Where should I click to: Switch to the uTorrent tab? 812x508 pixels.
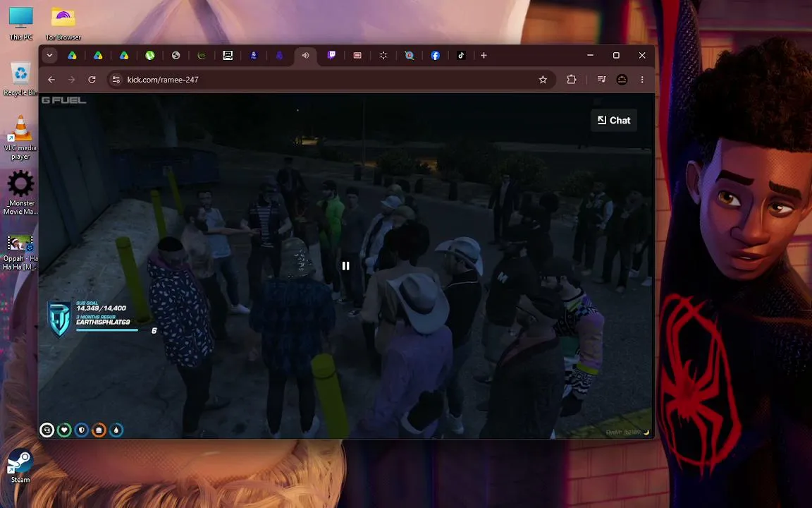pos(149,55)
